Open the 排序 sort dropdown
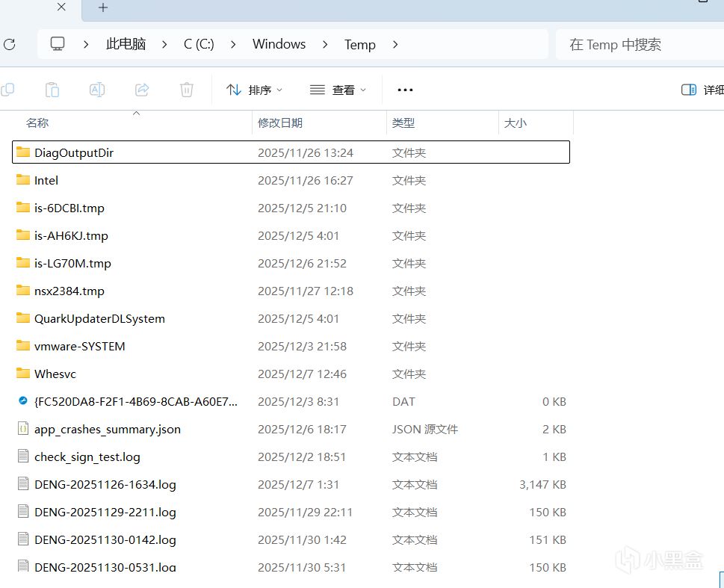The width and height of the screenshot is (724, 588). (254, 90)
